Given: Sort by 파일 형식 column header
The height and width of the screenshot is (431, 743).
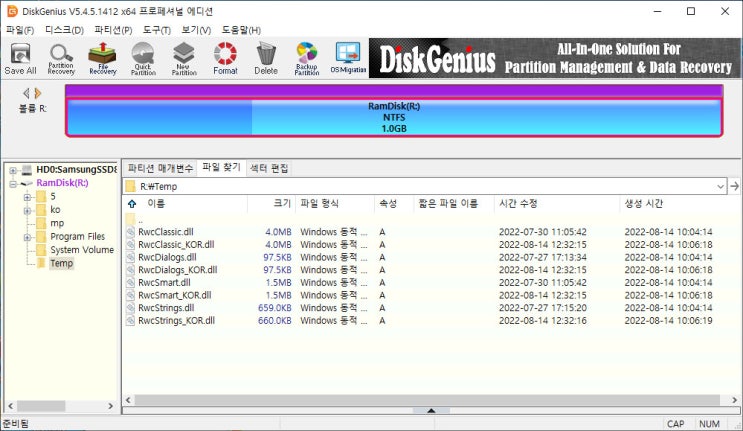Looking at the screenshot, I should pyautogui.click(x=335, y=204).
